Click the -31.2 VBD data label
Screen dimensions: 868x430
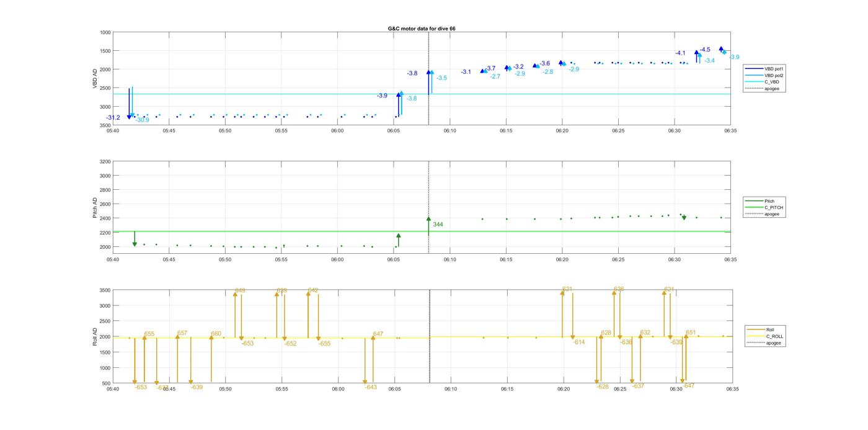tap(113, 118)
